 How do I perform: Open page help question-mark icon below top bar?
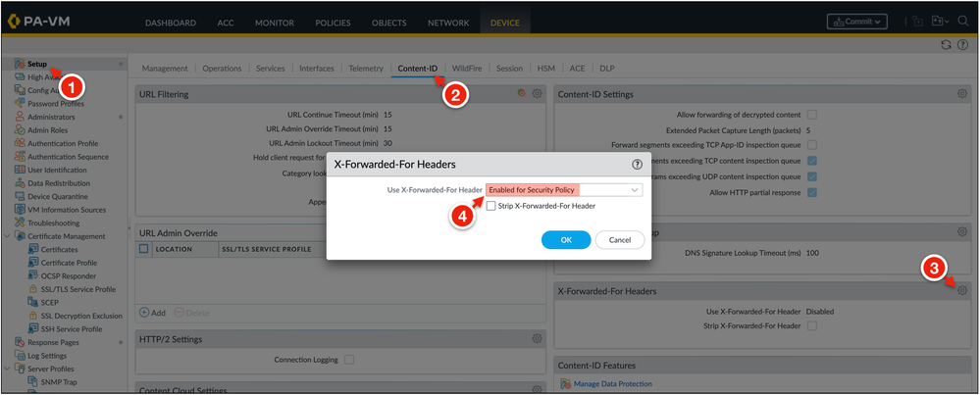point(962,45)
